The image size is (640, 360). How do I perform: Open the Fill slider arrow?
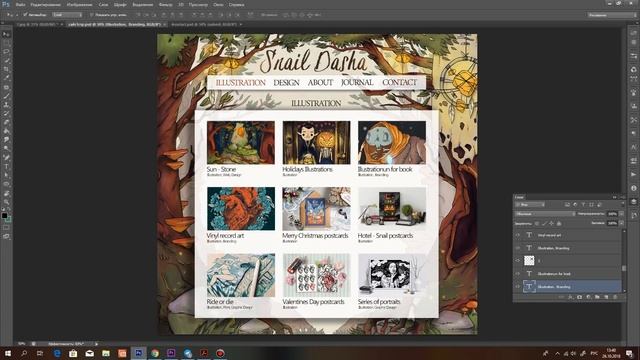tap(621, 223)
